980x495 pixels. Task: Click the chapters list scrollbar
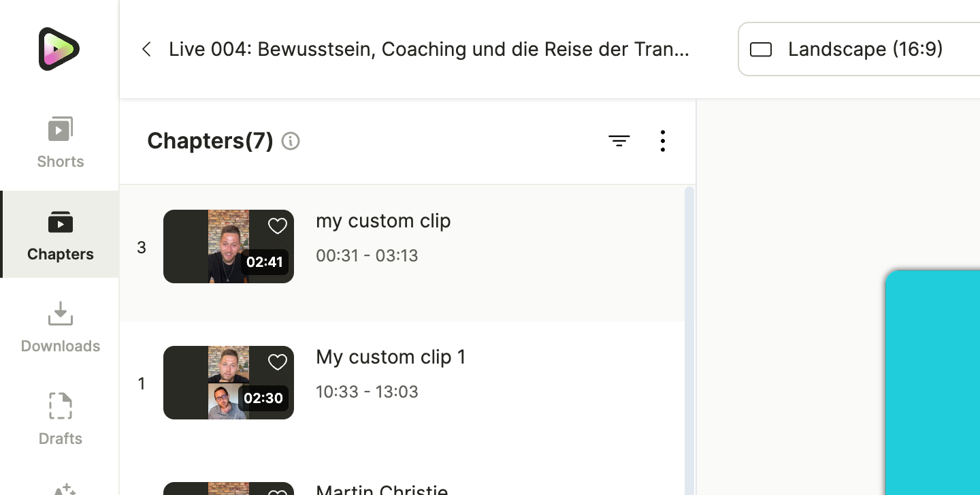tap(689, 340)
